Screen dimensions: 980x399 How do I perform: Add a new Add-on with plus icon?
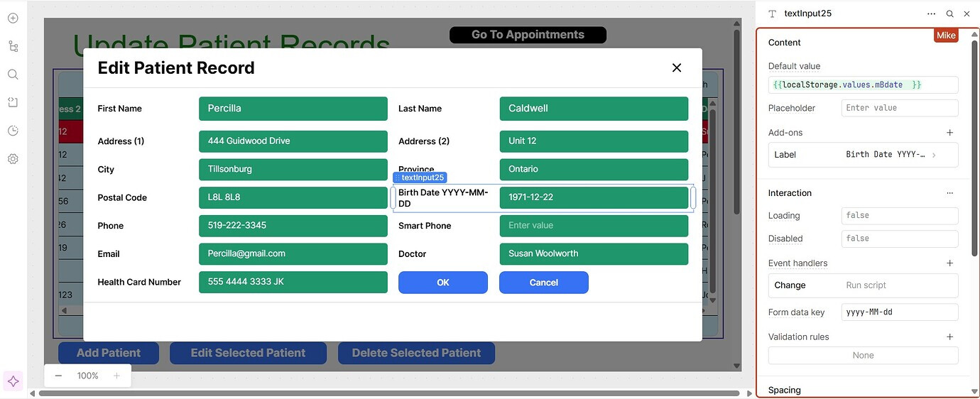click(949, 133)
